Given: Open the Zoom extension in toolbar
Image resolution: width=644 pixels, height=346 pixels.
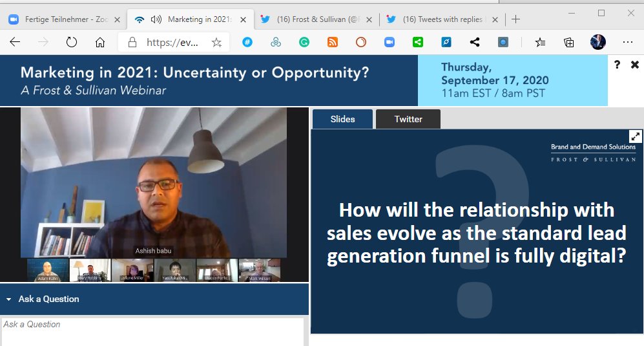Looking at the screenshot, I should pyautogui.click(x=390, y=42).
